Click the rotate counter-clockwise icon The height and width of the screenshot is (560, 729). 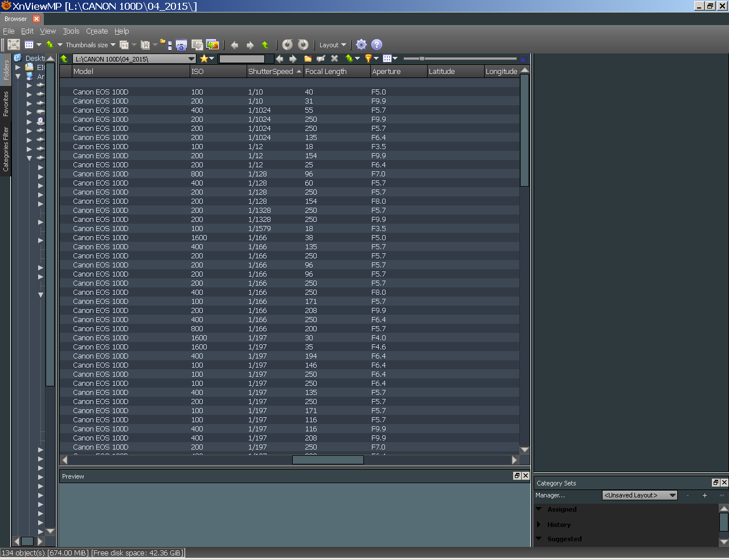[x=288, y=44]
